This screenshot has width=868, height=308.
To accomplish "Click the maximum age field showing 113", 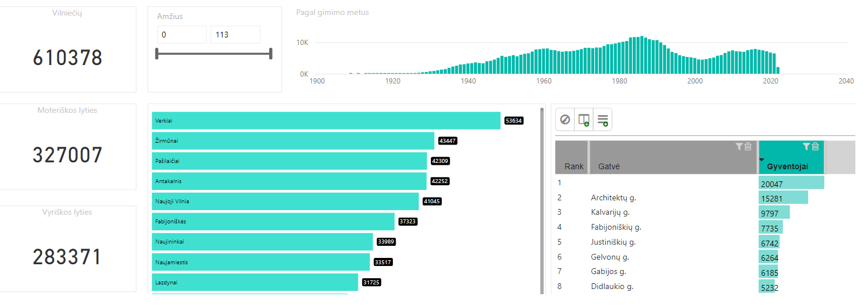I will tap(235, 35).
